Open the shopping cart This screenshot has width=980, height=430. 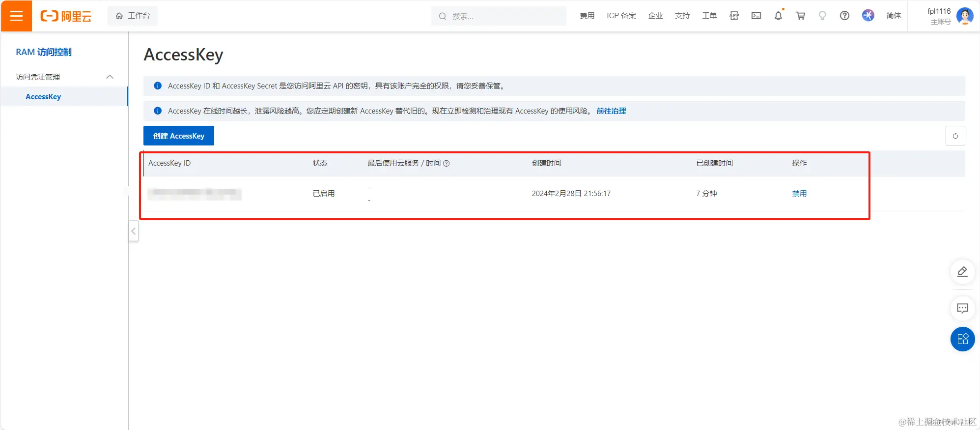pyautogui.click(x=800, y=16)
